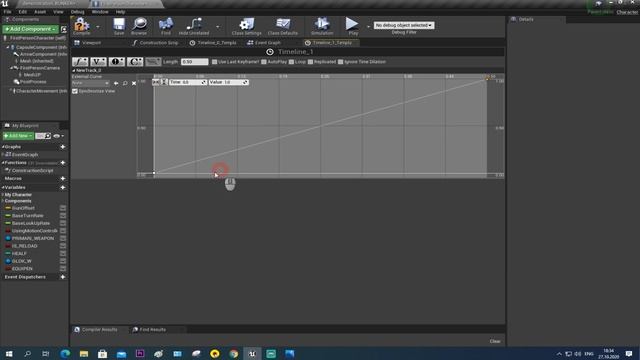Open Class Defaults from the toolbar

pos(282,26)
